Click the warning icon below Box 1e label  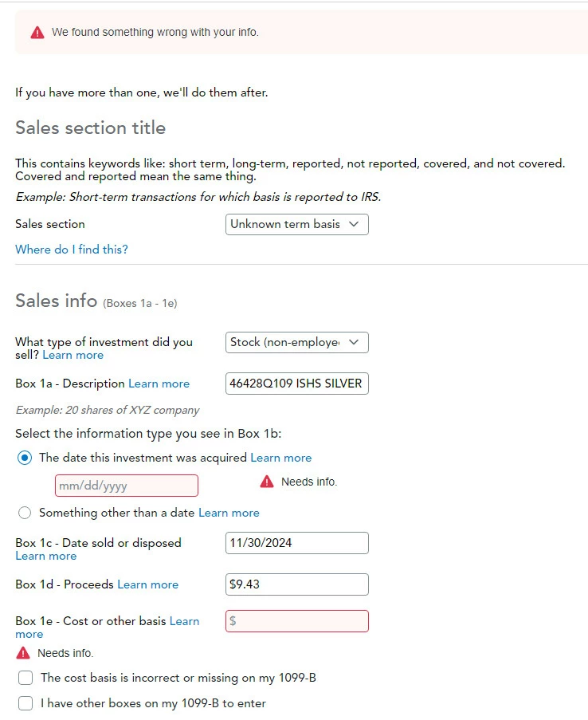(x=23, y=653)
